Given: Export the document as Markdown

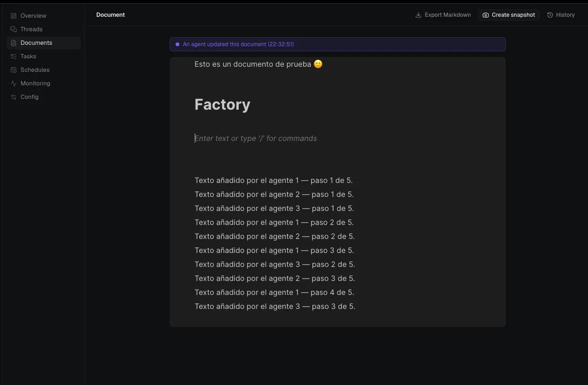Looking at the screenshot, I should (x=443, y=15).
